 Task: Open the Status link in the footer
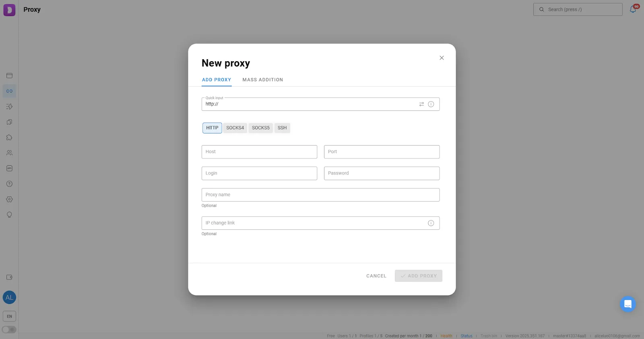point(466,335)
